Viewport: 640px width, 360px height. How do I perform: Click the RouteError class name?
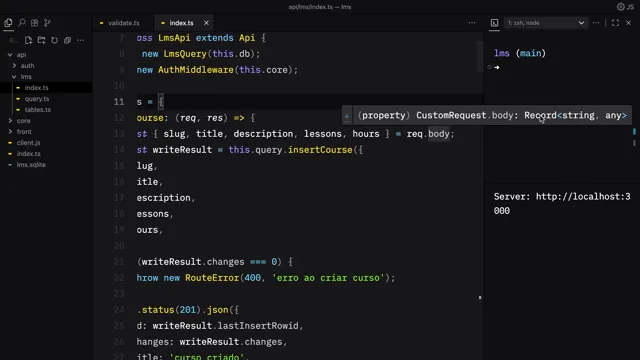212,278
